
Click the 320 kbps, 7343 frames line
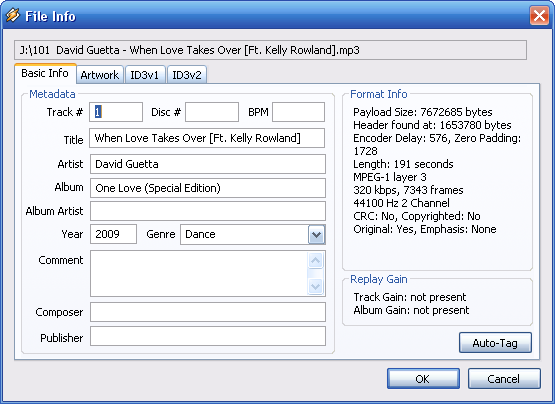(408, 190)
